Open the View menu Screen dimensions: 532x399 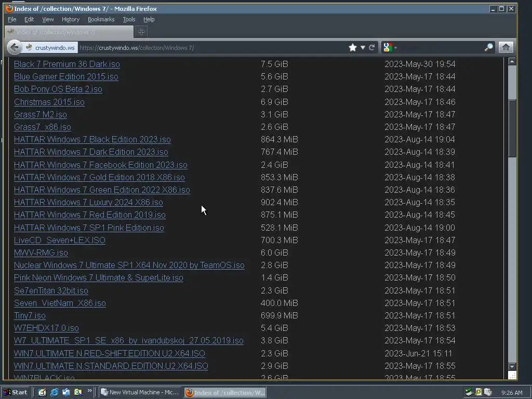pos(48,19)
